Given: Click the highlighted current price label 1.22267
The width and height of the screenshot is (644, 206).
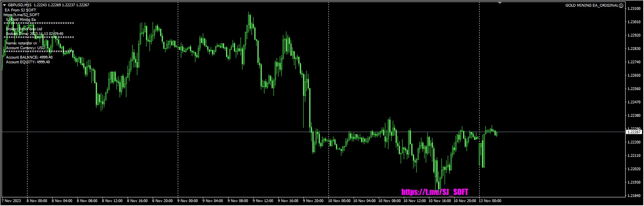Looking at the screenshot, I should click(633, 132).
